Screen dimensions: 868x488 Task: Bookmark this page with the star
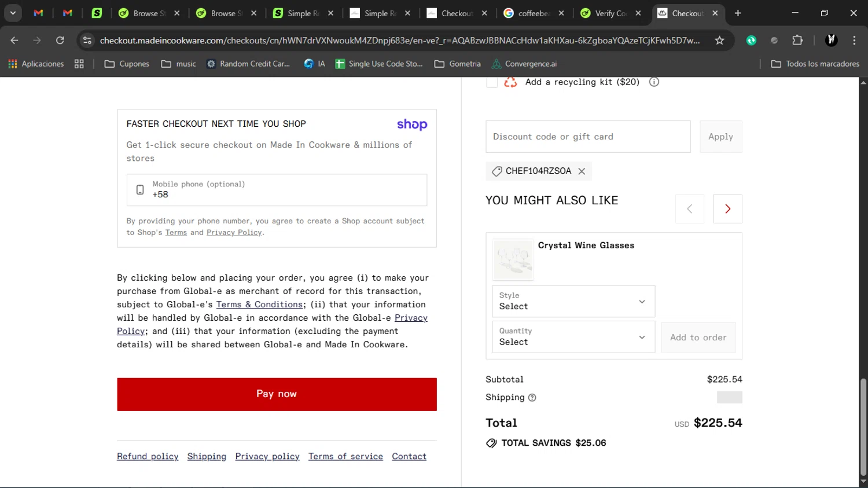[x=719, y=40]
